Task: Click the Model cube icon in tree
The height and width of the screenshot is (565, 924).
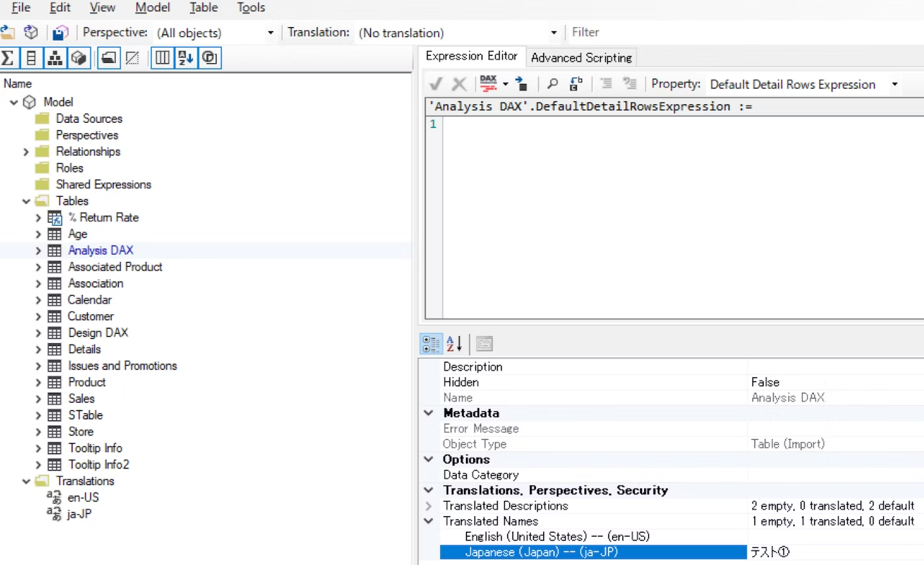Action: click(30, 102)
